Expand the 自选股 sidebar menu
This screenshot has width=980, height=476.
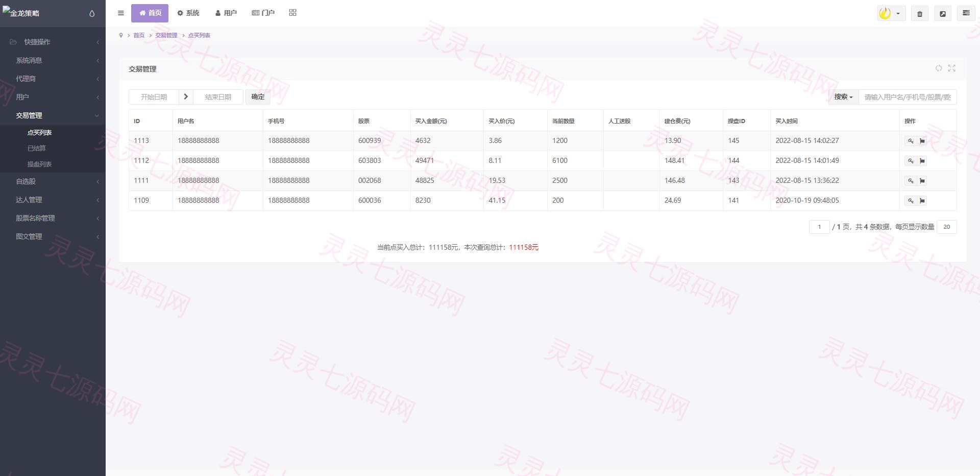[53, 181]
